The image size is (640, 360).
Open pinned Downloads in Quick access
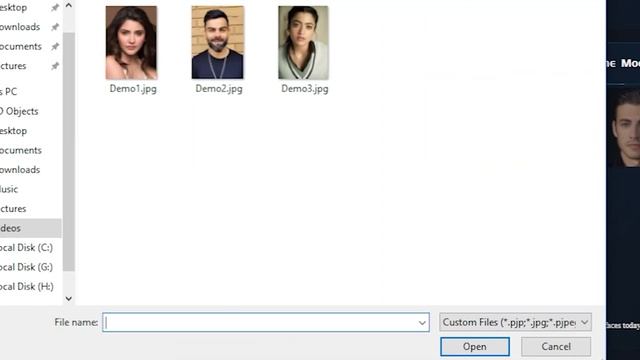point(20,27)
